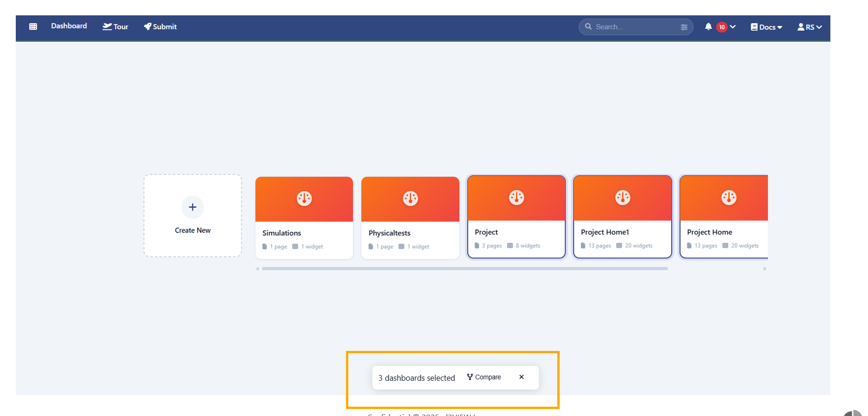The width and height of the screenshot is (868, 416).
Task: Click the Submit navbar link
Action: pyautogui.click(x=160, y=26)
